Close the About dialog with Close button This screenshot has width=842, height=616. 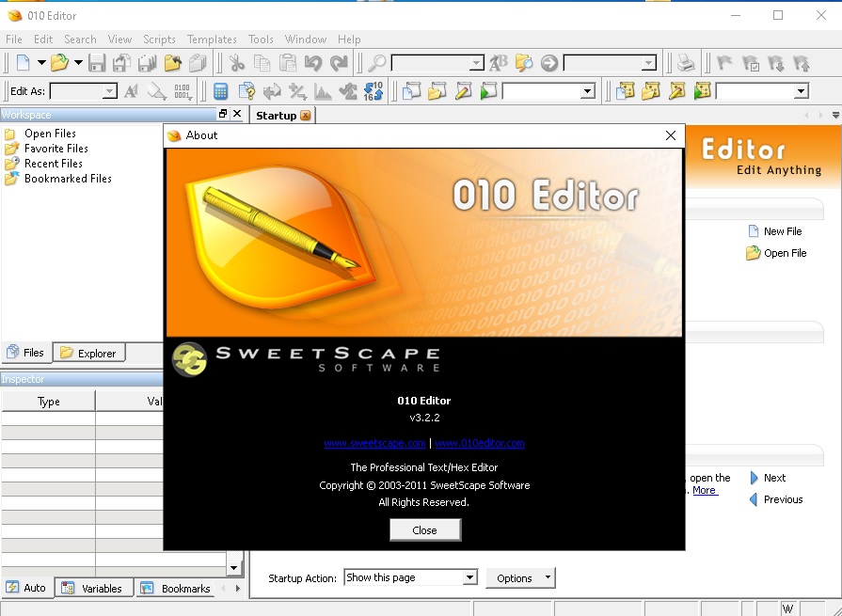(x=424, y=529)
